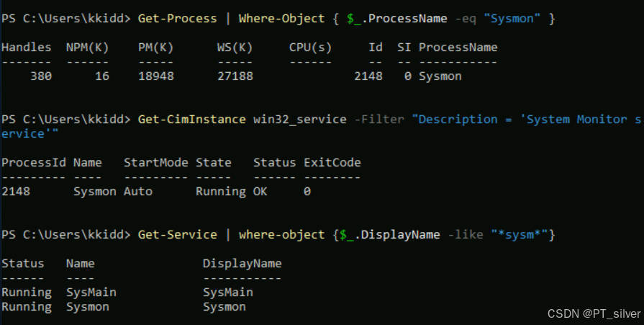The width and height of the screenshot is (644, 325).
Task: Click Sysmon under the ProcessName column
Action: pyautogui.click(x=440, y=76)
